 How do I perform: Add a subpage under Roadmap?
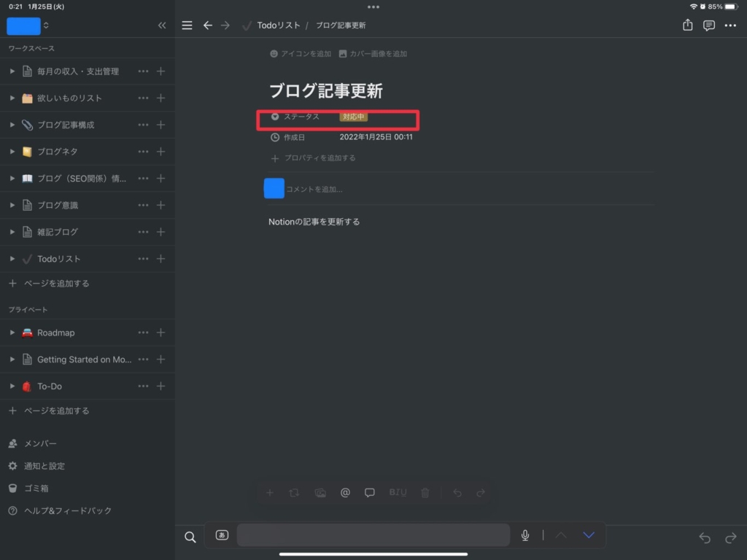pos(161,332)
